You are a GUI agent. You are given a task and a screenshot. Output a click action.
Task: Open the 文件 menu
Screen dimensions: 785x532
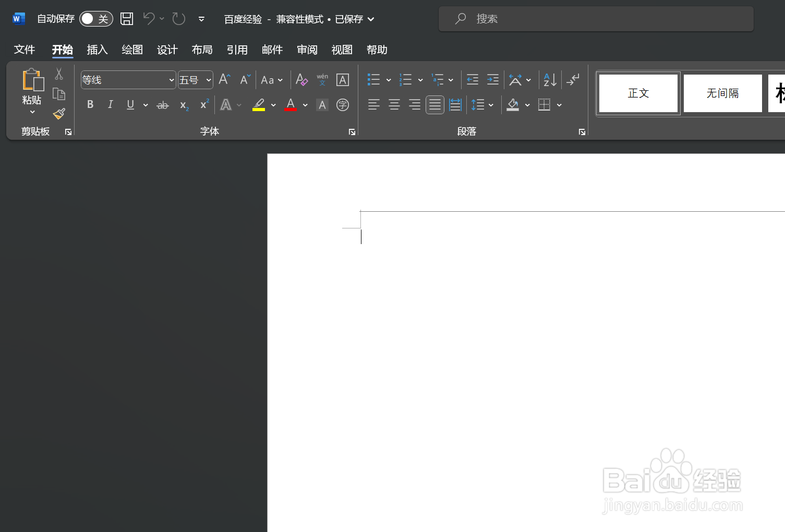pos(24,50)
